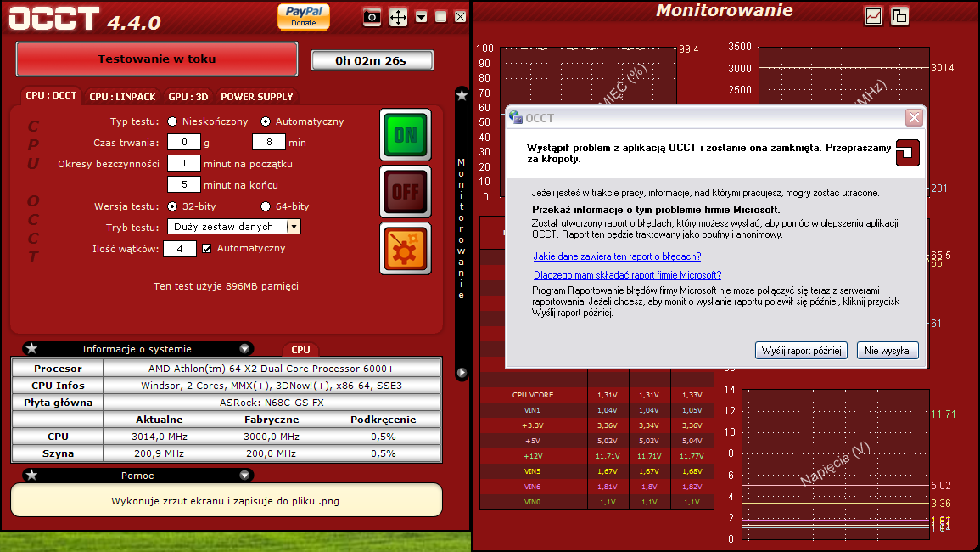Take a screenshot with the camera icon

click(372, 17)
